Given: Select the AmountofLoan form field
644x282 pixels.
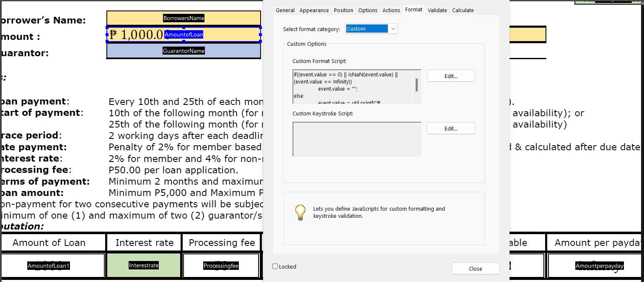Looking at the screenshot, I should click(x=184, y=34).
